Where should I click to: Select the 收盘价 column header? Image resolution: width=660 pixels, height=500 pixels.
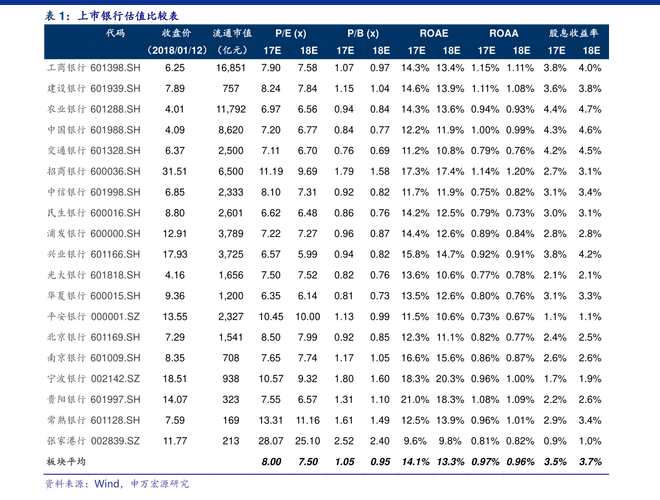click(x=176, y=33)
